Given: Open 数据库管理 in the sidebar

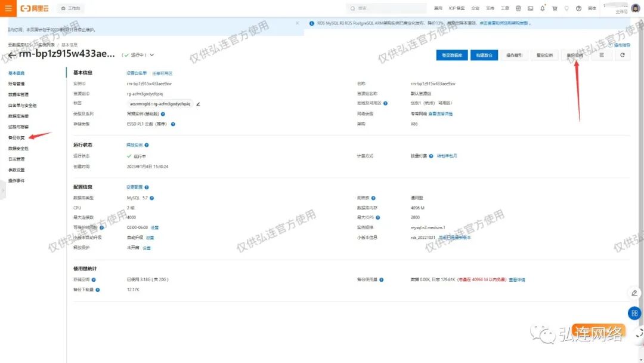Looking at the screenshot, I should pos(18,94).
